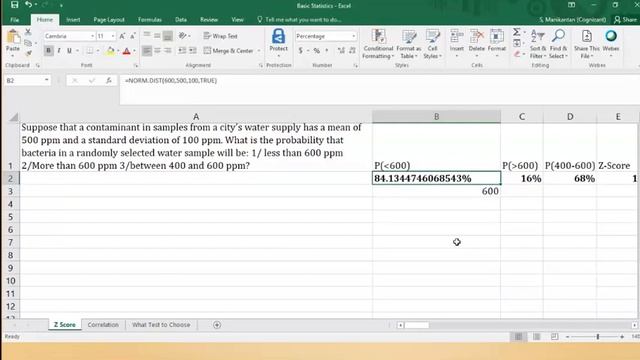Toggle Italic formatting
Image resolution: width=640 pixels, height=360 pixels.
coord(59,51)
